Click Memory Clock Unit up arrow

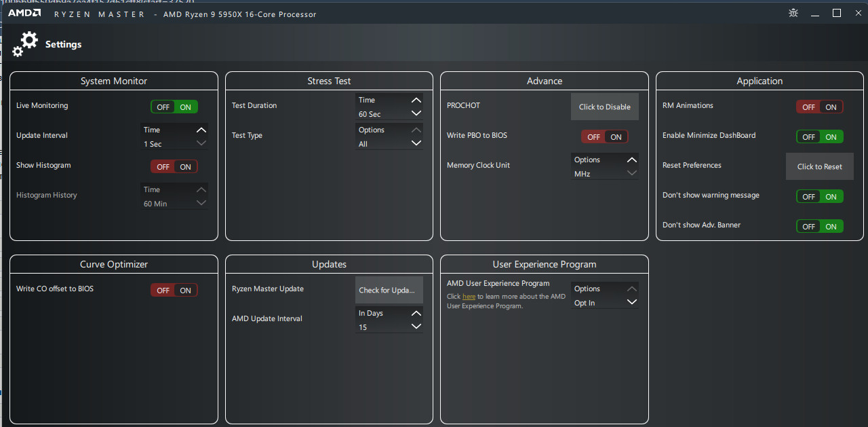[632, 160]
